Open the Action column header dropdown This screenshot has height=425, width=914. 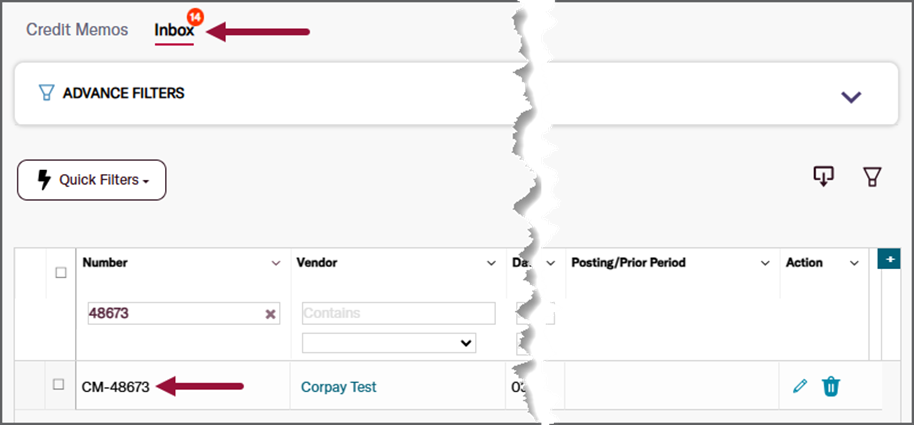point(854,263)
